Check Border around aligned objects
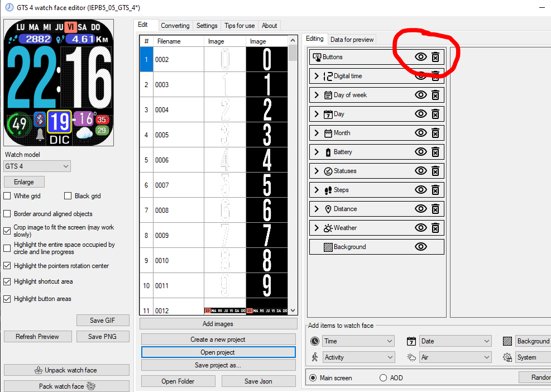The image size is (551, 392). click(7, 214)
